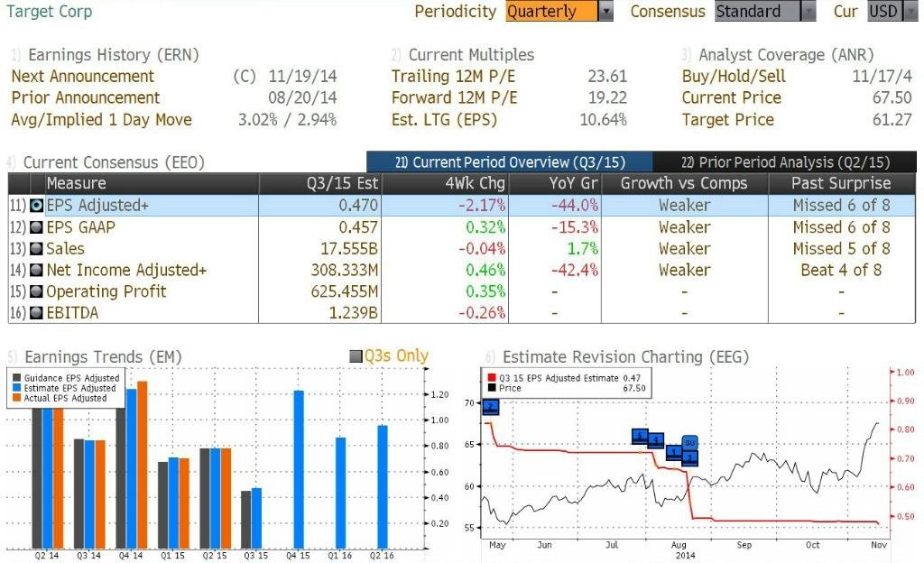
Task: Switch to Current Period Overview (Q3/15) tab
Action: 510,162
